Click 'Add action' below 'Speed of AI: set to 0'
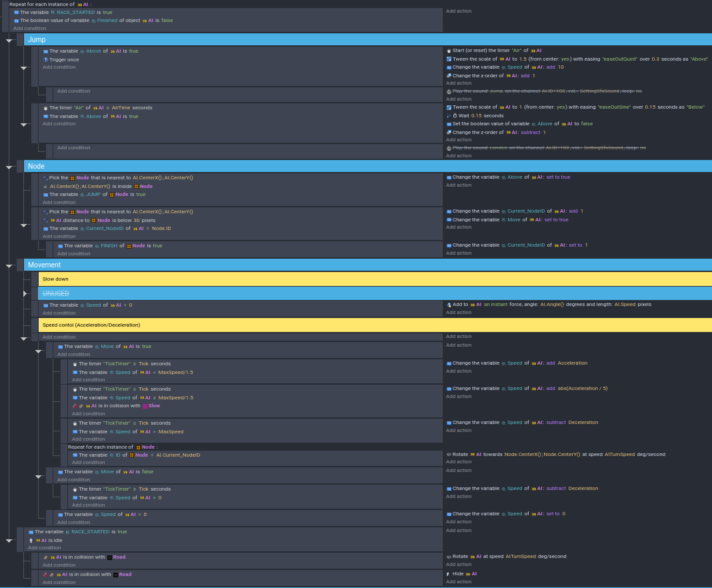Screen dimensions: 712x588 [459, 522]
